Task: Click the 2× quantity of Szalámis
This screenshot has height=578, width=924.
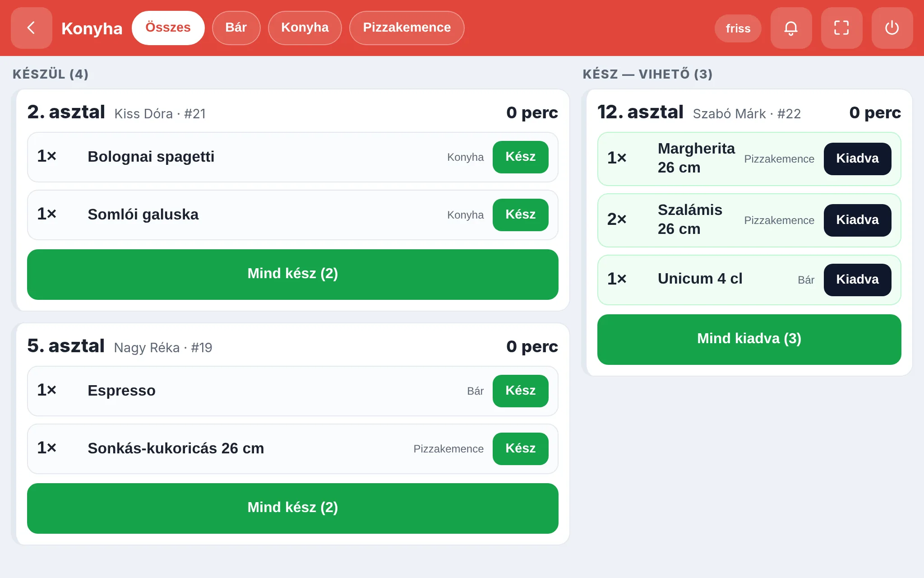Action: [x=617, y=219]
